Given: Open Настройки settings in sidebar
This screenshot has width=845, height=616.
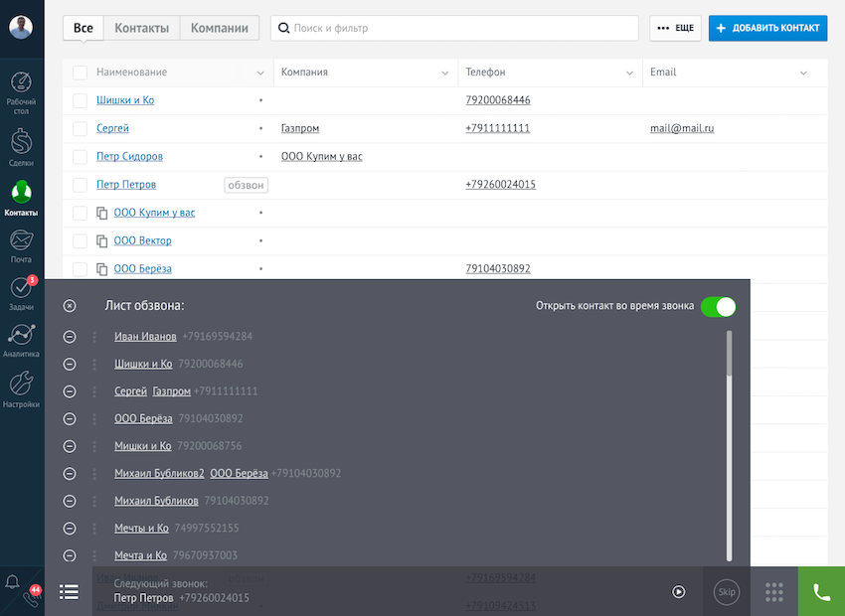Looking at the screenshot, I should point(22,388).
